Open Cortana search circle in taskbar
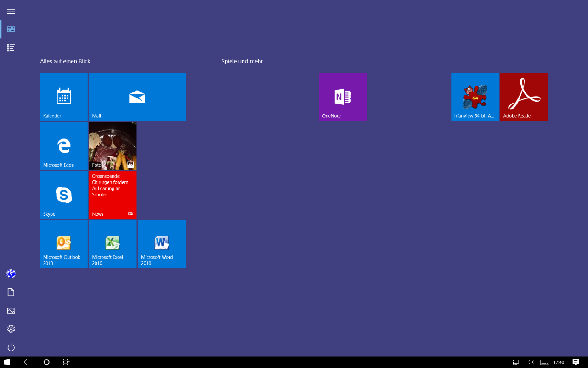 click(46, 362)
